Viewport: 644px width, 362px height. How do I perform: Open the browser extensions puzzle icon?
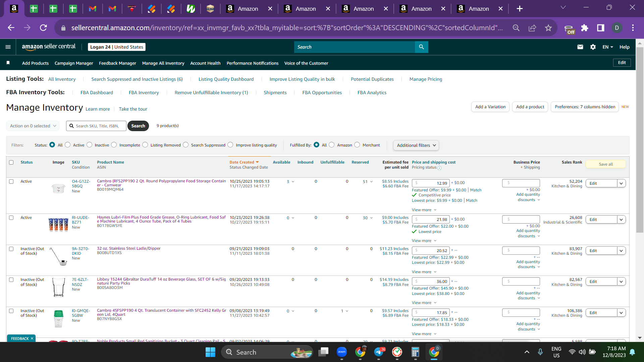click(585, 28)
